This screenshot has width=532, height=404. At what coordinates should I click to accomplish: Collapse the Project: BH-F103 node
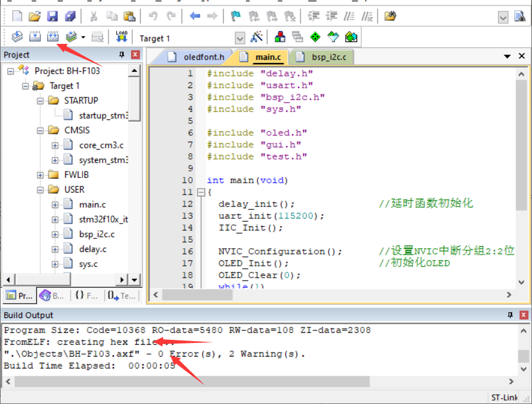[11, 71]
